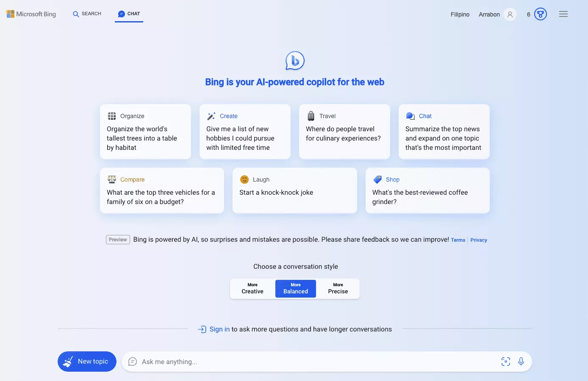Click the Preview badge
Viewport: 588px width, 381px height.
click(x=118, y=240)
